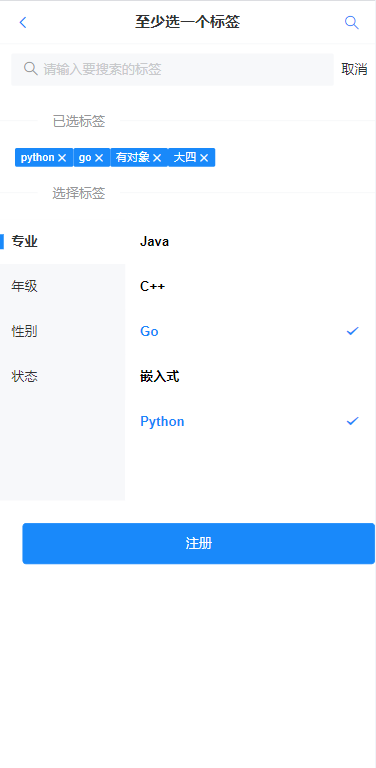Viewport: 376px width, 768px height.
Task: Click the 注册 register button
Action: click(198, 543)
